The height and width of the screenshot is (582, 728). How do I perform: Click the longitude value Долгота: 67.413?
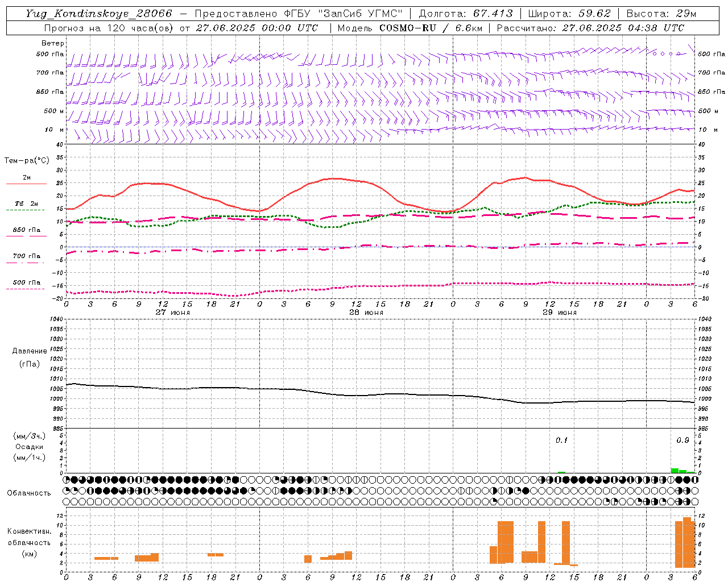466,14
